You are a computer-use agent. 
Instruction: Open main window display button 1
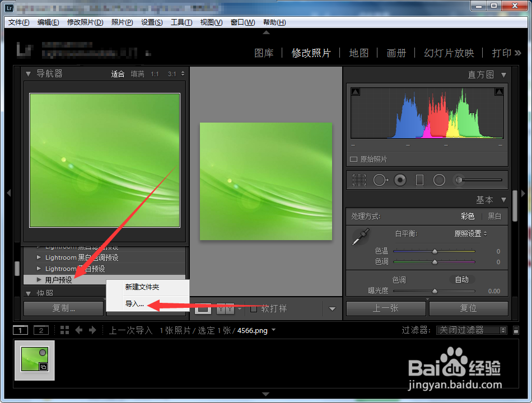click(x=20, y=330)
